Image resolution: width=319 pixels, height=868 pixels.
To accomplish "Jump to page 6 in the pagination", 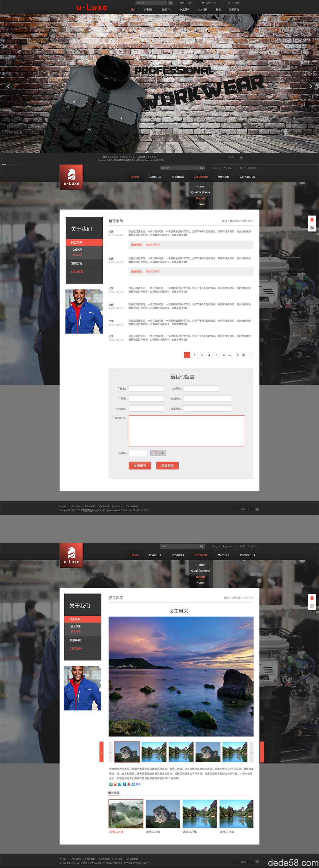I will click(x=224, y=355).
